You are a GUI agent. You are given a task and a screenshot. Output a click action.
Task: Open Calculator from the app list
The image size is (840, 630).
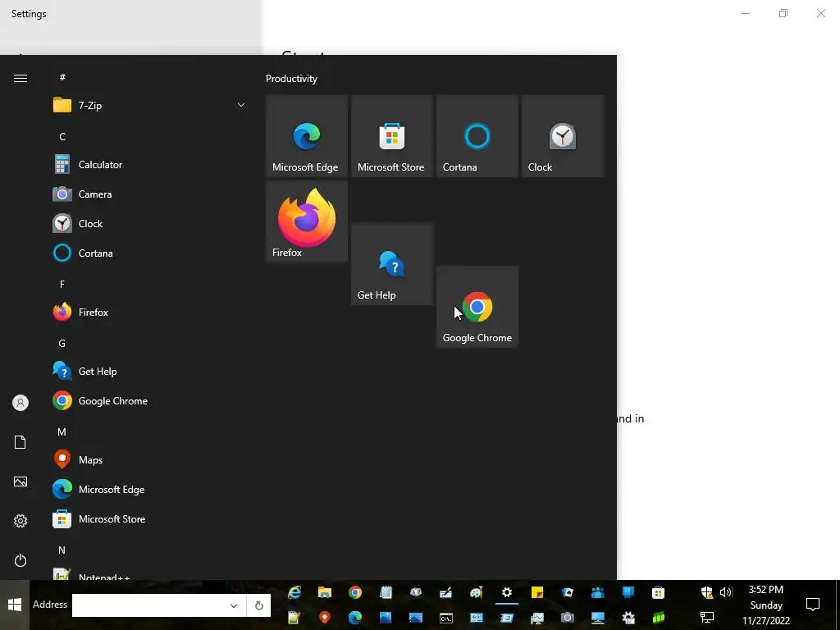pos(150,164)
